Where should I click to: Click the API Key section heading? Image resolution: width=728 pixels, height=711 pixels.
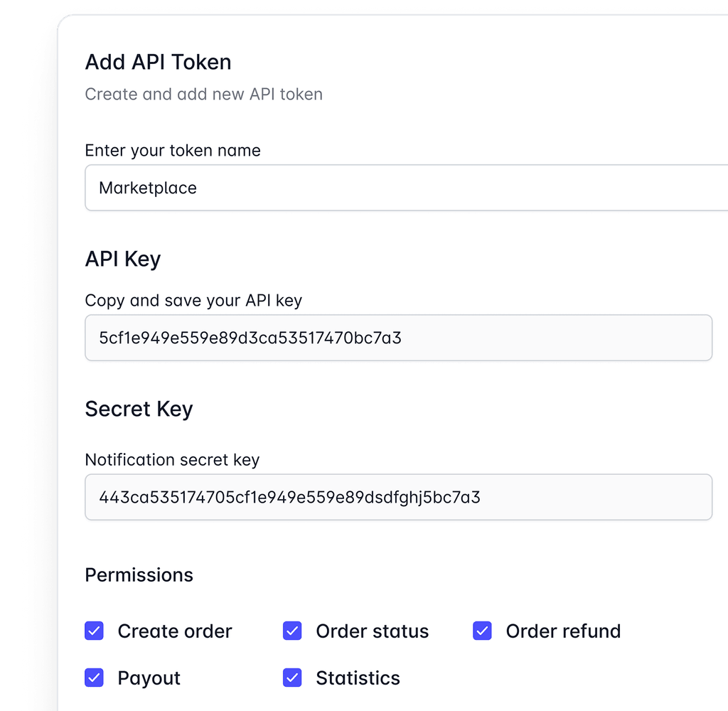(x=122, y=259)
